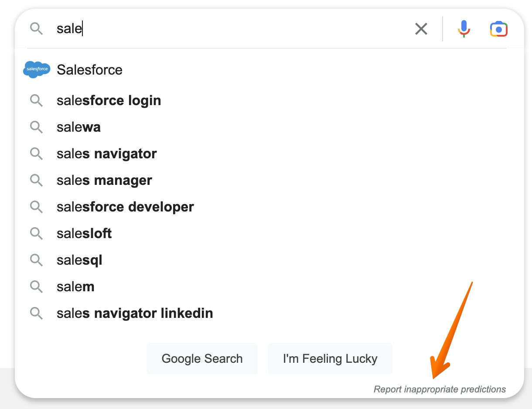Select the sales navigator linkedin suggestion

pos(134,313)
